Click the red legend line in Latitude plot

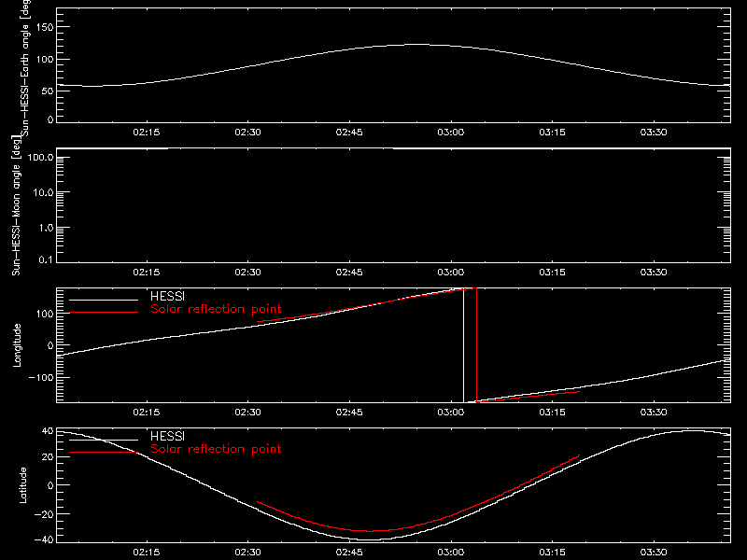click(x=104, y=453)
